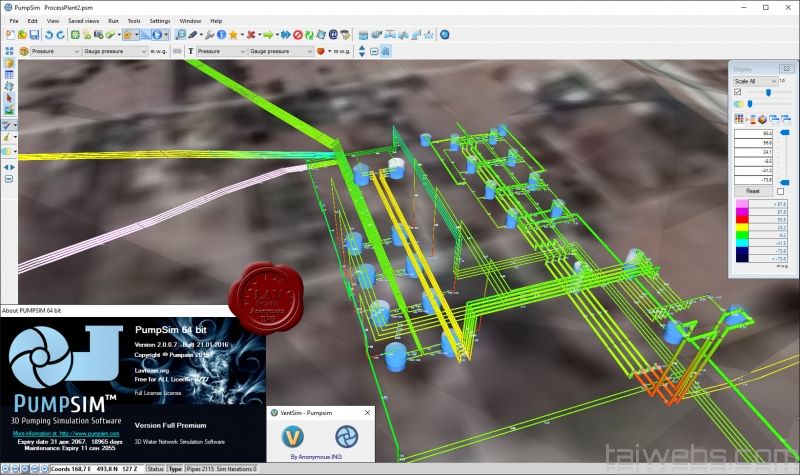
Task: Toggle the checked box in Display panel
Action: tap(738, 92)
